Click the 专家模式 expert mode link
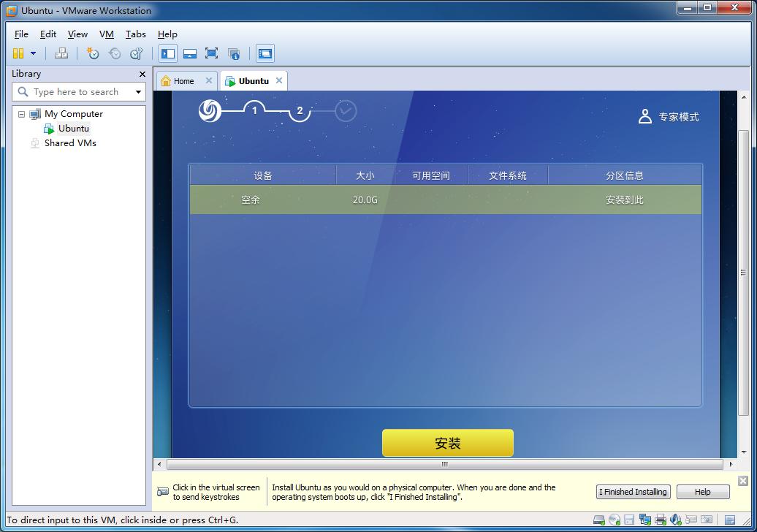This screenshot has width=757, height=532. pyautogui.click(x=669, y=116)
